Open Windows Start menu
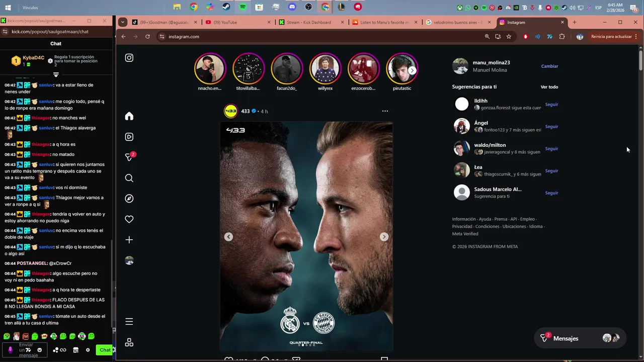Image resolution: width=644 pixels, height=362 pixels. 8,8
